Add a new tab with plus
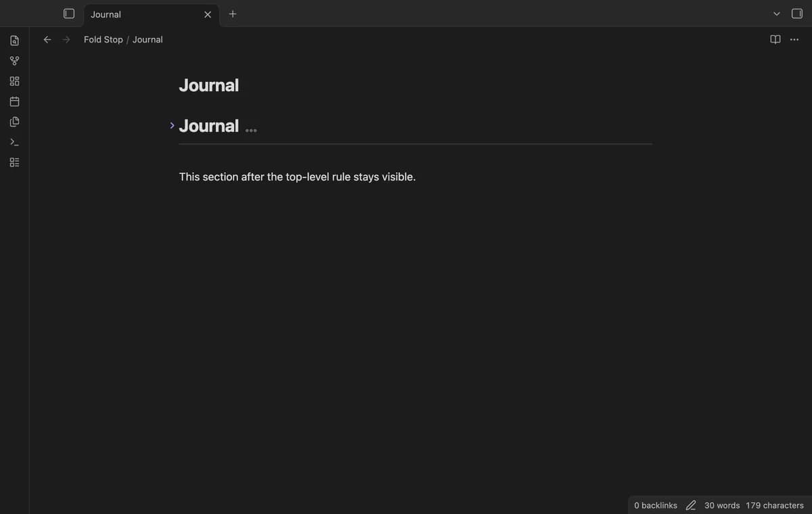Screen dimensions: 812x514 (232, 14)
